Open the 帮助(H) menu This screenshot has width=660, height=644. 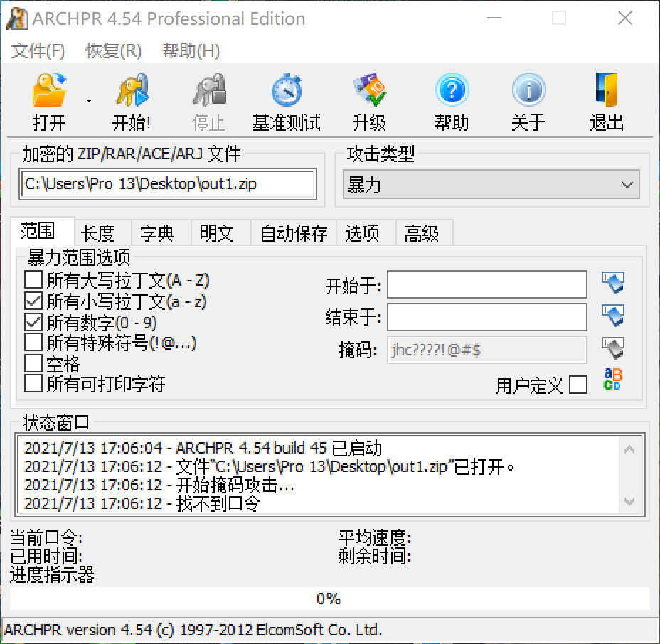(x=191, y=51)
